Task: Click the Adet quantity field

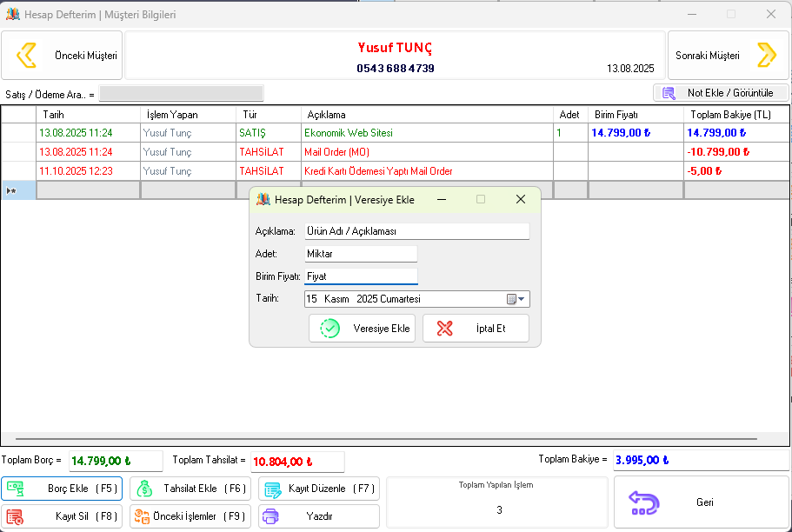Action: 361,254
